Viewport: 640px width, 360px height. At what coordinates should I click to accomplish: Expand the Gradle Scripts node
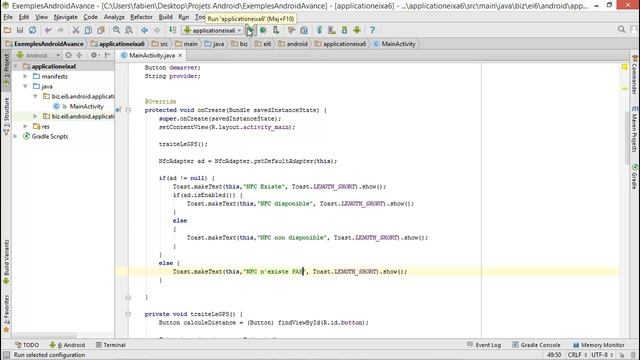coord(16,136)
